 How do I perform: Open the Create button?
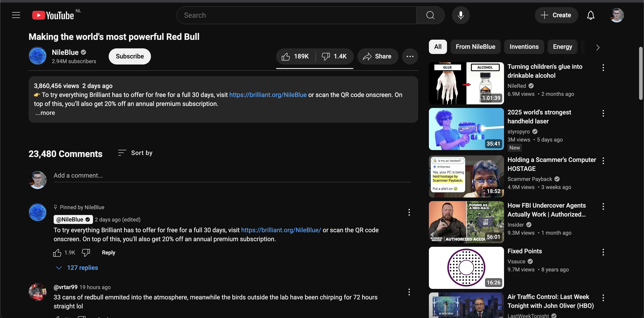pyautogui.click(x=556, y=15)
